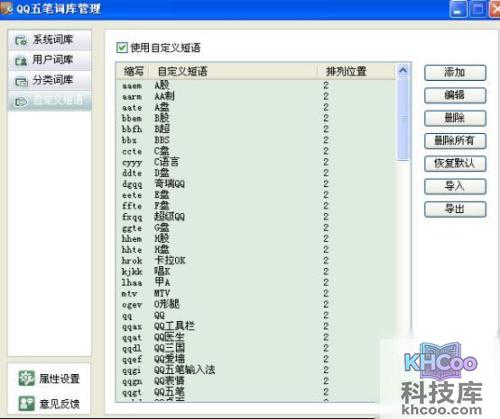Click the selected 自定义短语 sidebar icon

tap(21, 101)
